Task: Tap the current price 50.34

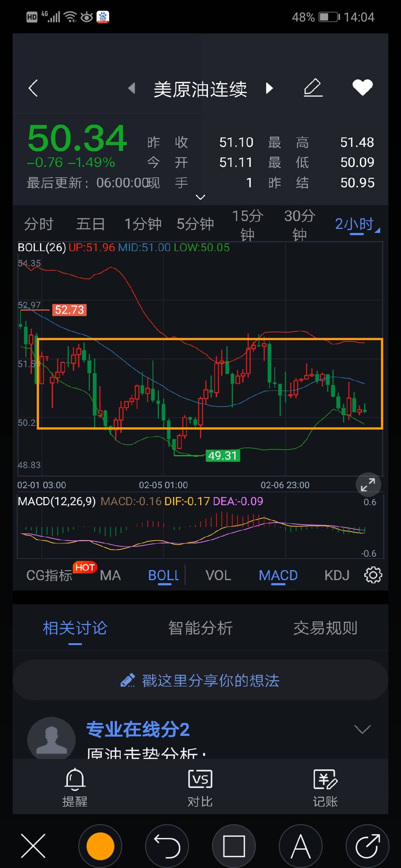Action: click(x=78, y=138)
